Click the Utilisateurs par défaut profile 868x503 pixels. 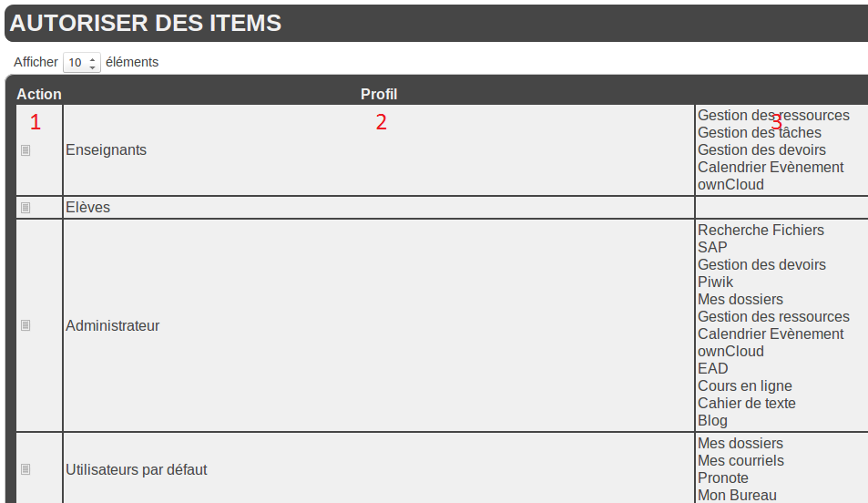pos(137,470)
